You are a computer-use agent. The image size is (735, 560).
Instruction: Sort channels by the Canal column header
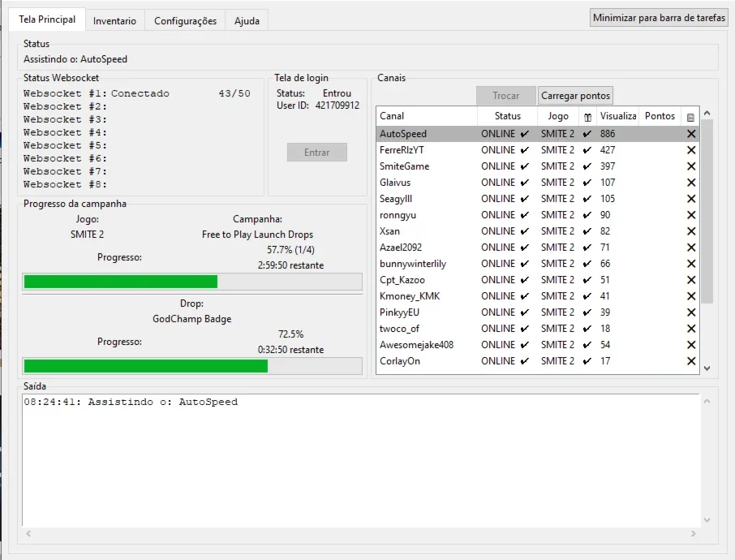click(427, 116)
